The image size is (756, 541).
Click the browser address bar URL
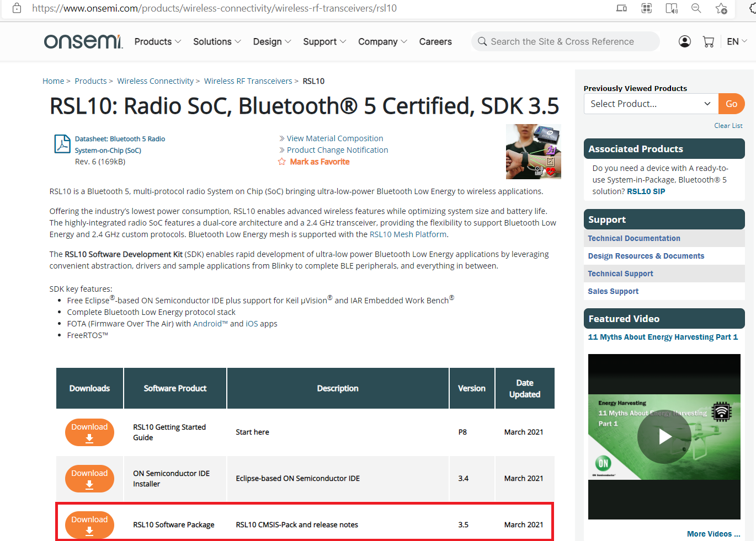coord(214,8)
